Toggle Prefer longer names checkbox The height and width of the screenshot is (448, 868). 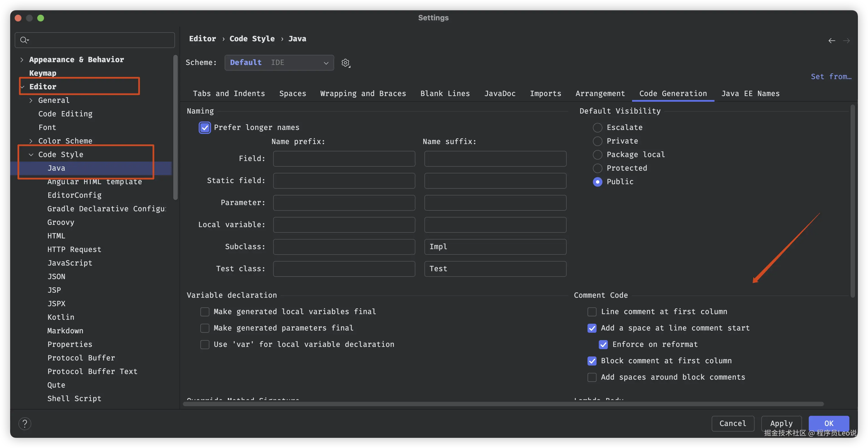[205, 127]
